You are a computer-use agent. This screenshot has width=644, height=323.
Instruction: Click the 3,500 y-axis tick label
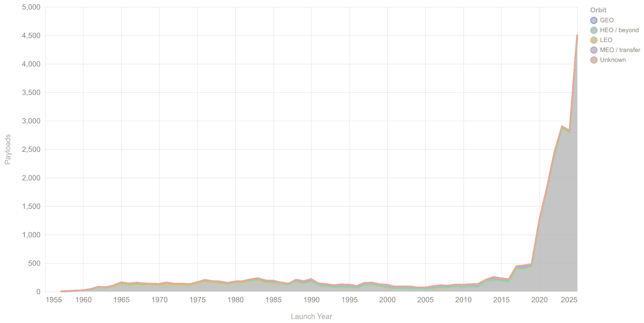point(32,93)
